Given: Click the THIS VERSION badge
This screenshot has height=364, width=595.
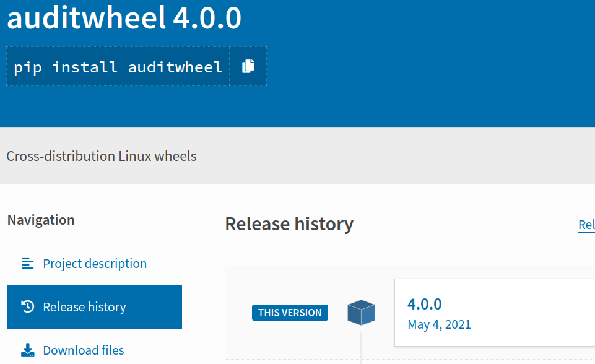Looking at the screenshot, I should click(290, 313).
